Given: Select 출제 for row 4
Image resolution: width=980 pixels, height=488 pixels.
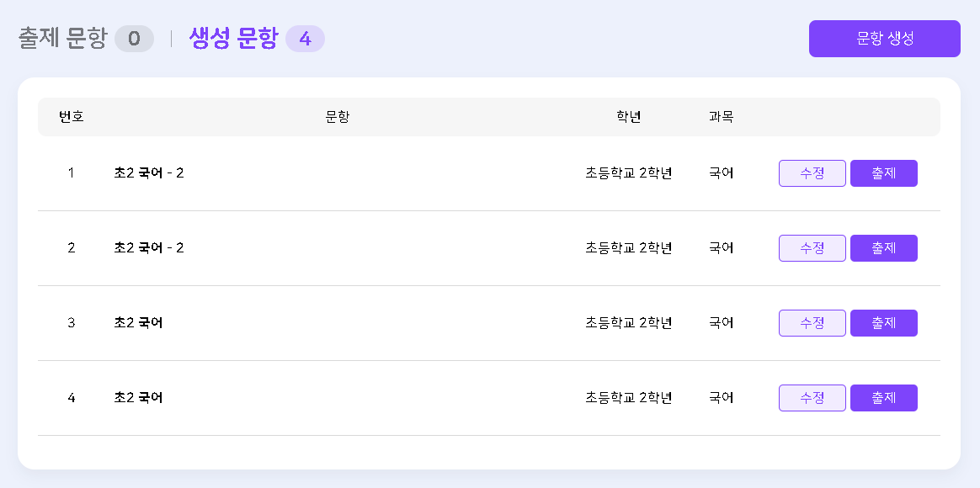Looking at the screenshot, I should coord(883,398).
